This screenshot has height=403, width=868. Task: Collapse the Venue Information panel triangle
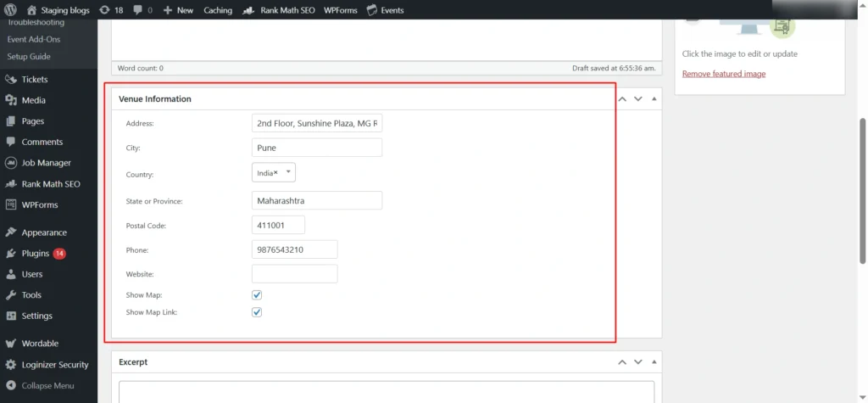pyautogui.click(x=654, y=98)
